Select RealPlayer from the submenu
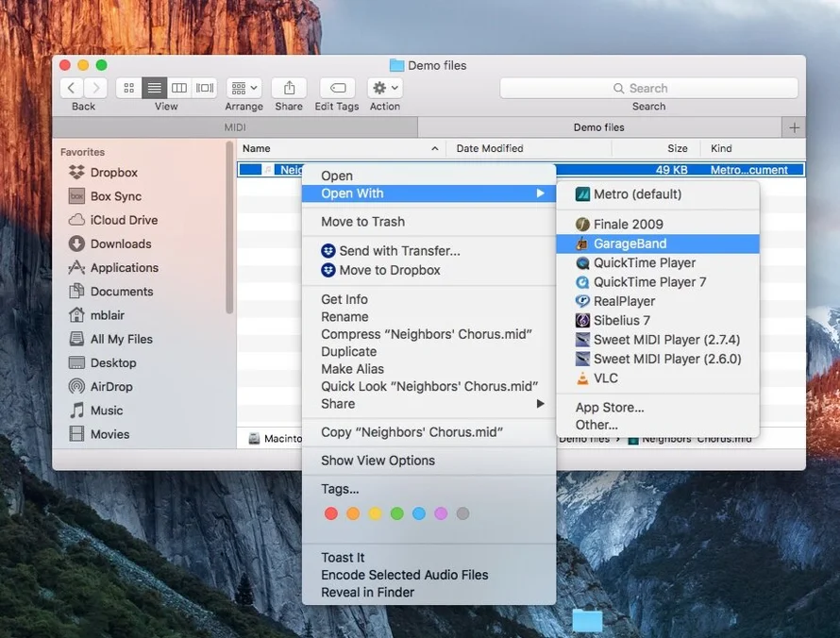This screenshot has width=840, height=638. [x=658, y=301]
